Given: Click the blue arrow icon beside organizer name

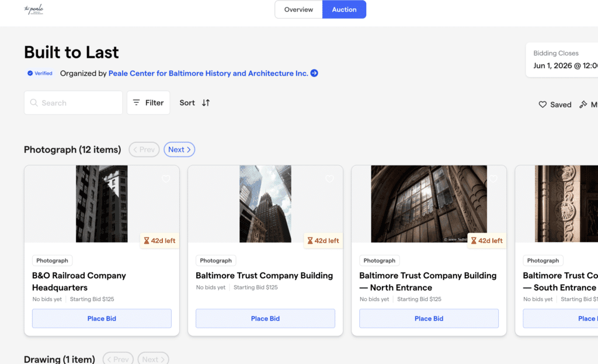Looking at the screenshot, I should coord(314,73).
